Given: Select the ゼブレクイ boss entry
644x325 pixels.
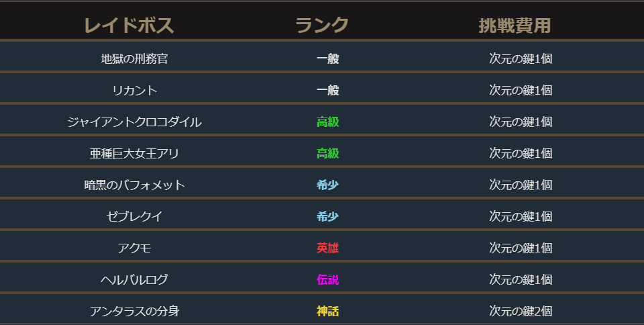Looking at the screenshot, I should point(134,216).
